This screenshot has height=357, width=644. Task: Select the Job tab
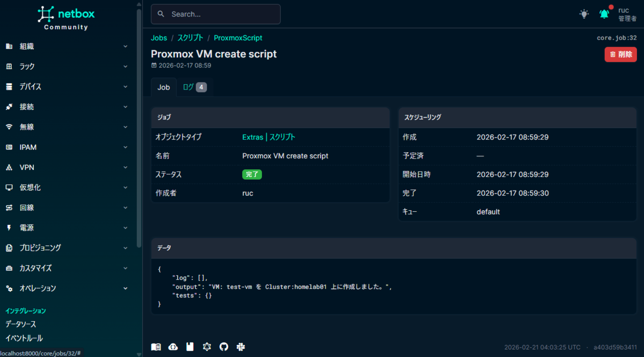(x=164, y=87)
